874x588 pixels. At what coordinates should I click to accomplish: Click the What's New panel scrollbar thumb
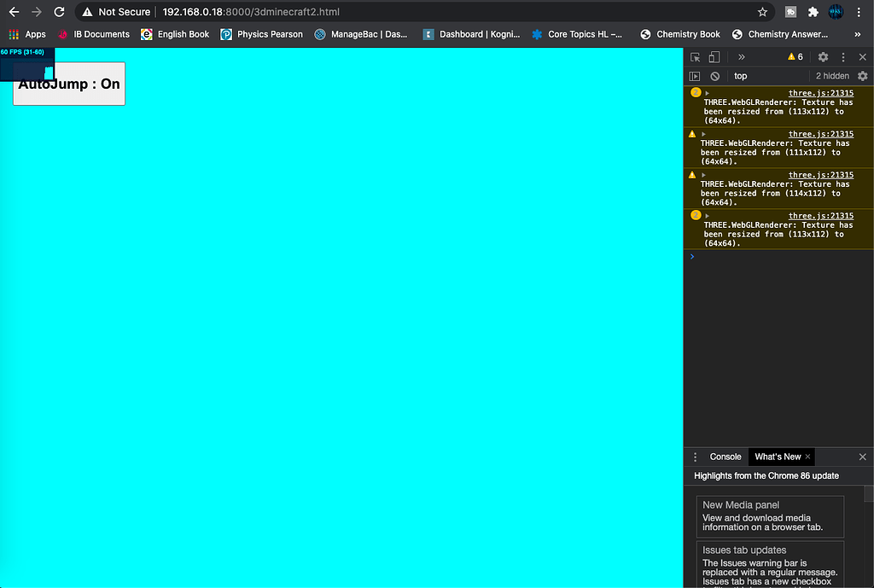click(x=868, y=493)
